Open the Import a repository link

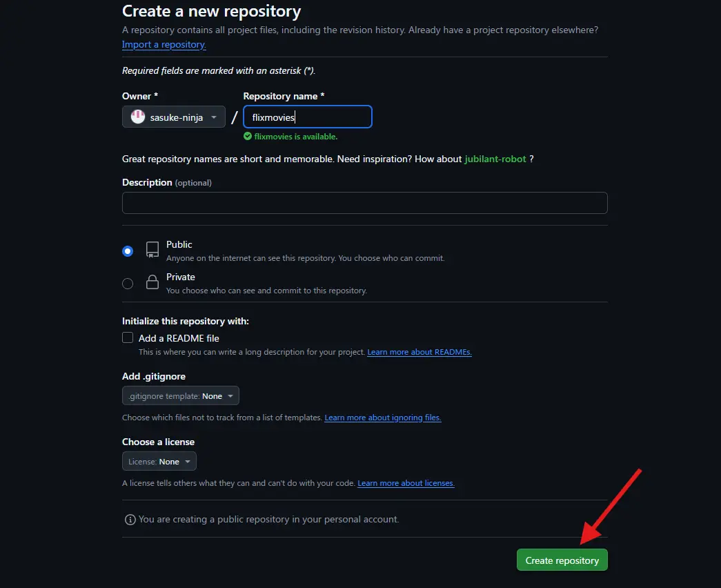[164, 45]
